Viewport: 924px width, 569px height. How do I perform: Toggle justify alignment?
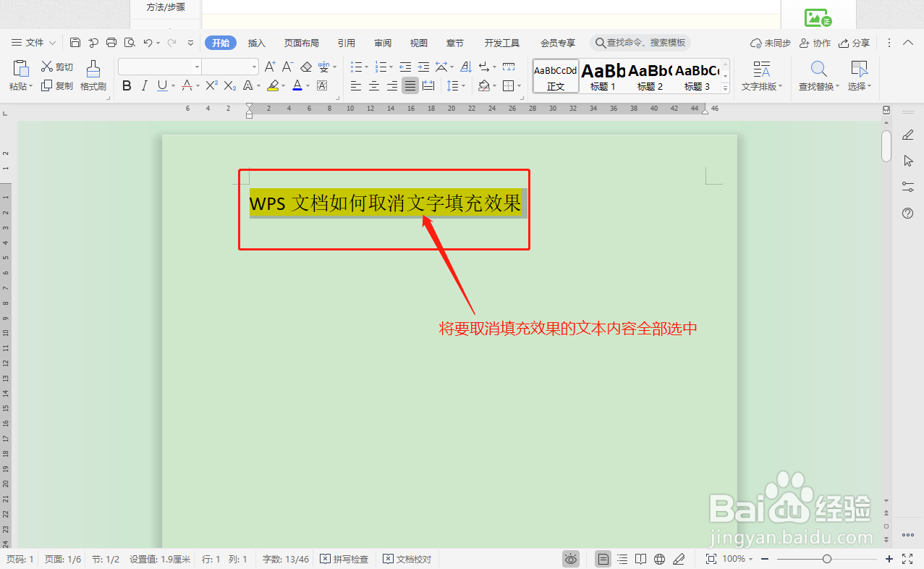[410, 85]
